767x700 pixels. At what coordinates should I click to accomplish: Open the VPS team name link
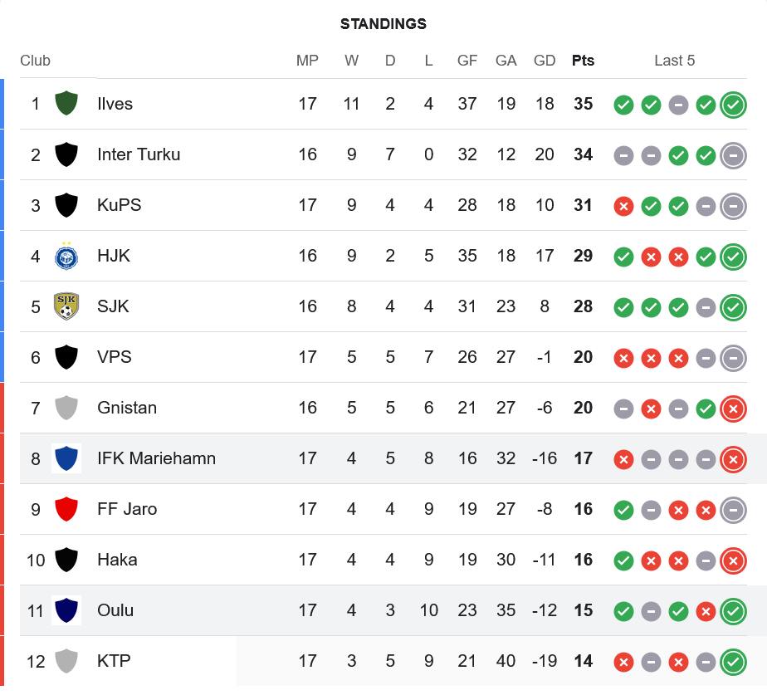click(115, 357)
